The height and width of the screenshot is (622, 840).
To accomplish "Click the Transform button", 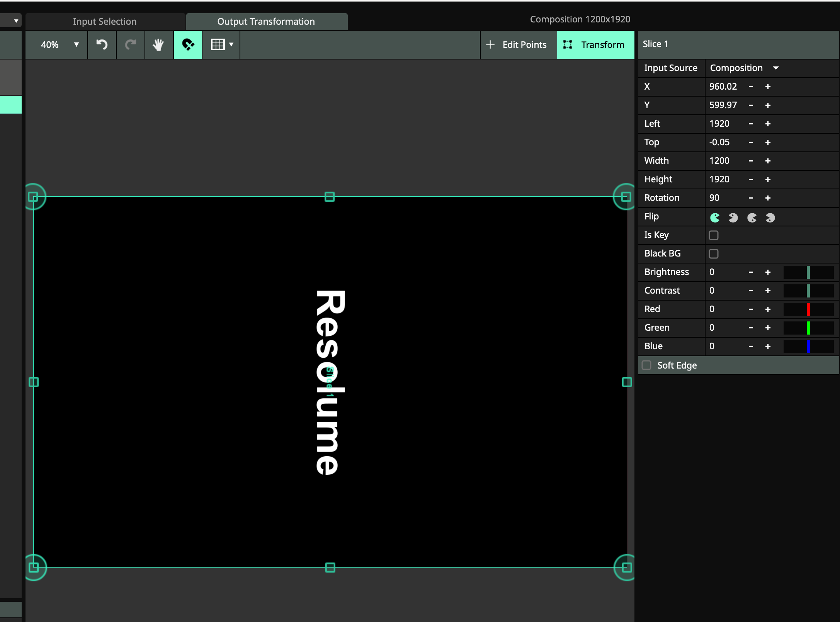I will pos(595,45).
